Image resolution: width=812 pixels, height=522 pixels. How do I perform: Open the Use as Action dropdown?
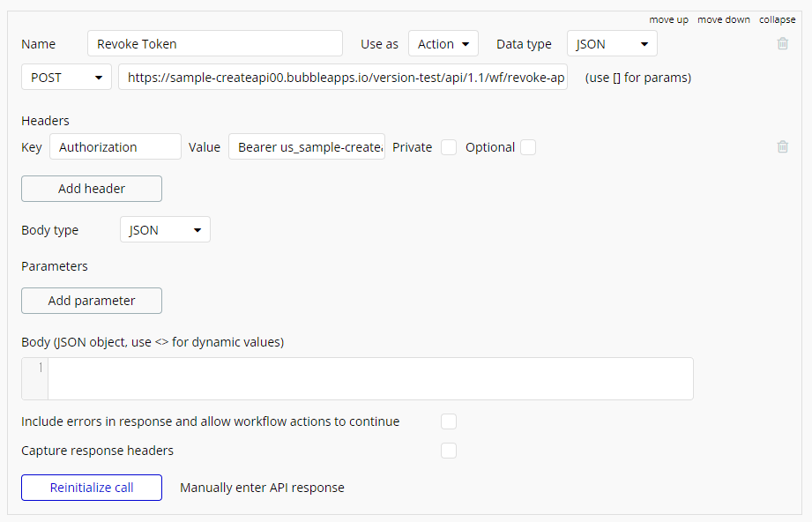point(443,43)
